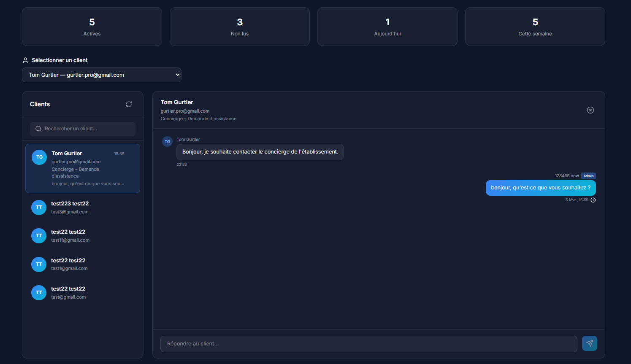Click the '123456 new' sender label
The width and height of the screenshot is (631, 364).
click(567, 176)
